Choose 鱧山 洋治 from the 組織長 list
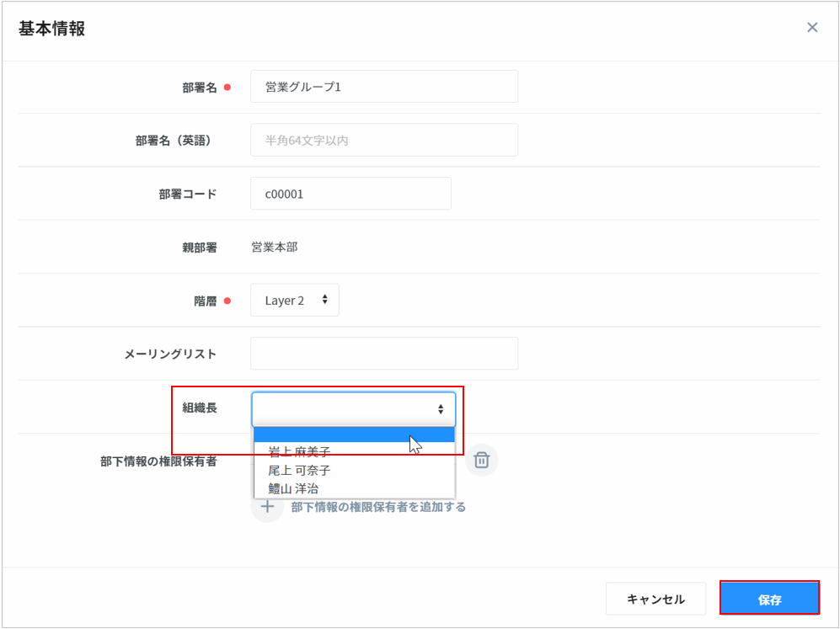Image resolution: width=840 pixels, height=629 pixels. [293, 488]
